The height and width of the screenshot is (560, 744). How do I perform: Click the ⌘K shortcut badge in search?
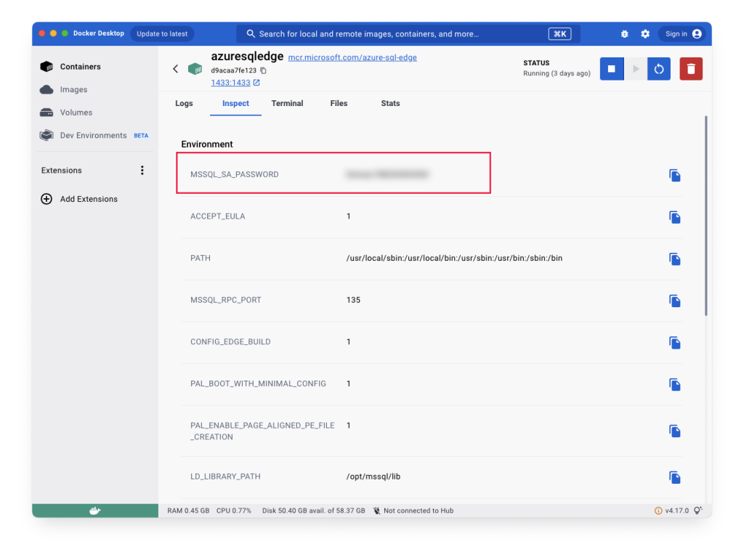pyautogui.click(x=560, y=33)
